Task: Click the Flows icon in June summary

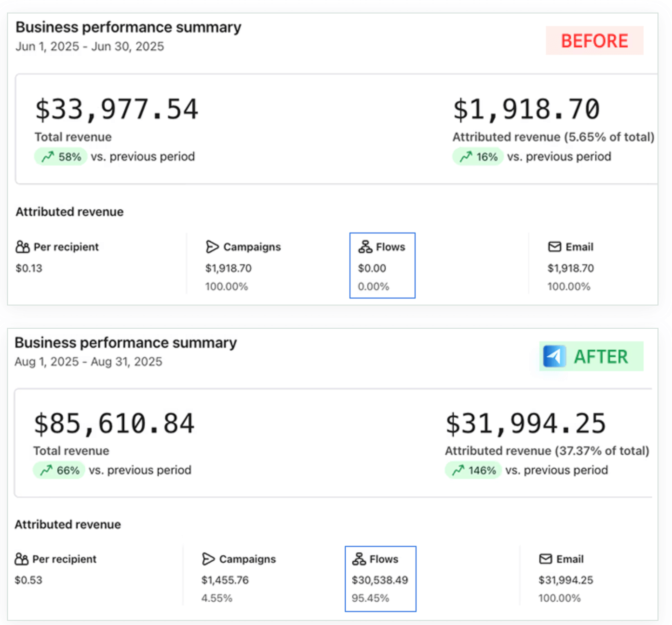Action: [x=365, y=247]
